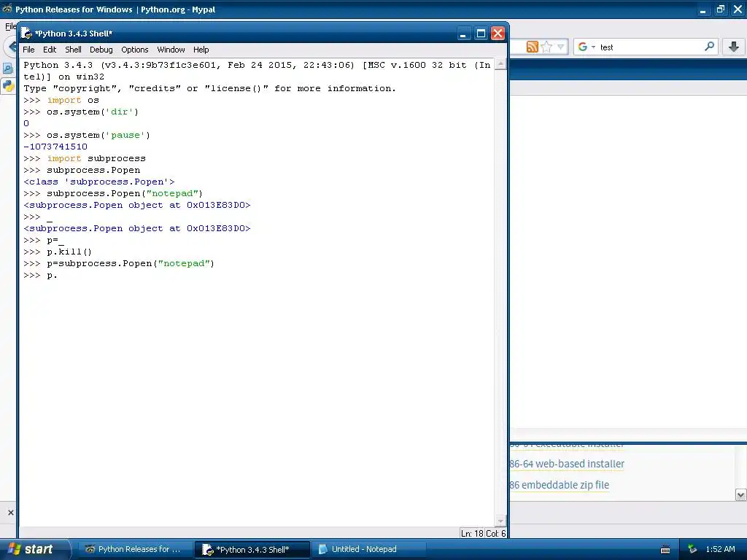Click the '*Python 3.4.3 Shell*' taskbar button

(x=252, y=550)
